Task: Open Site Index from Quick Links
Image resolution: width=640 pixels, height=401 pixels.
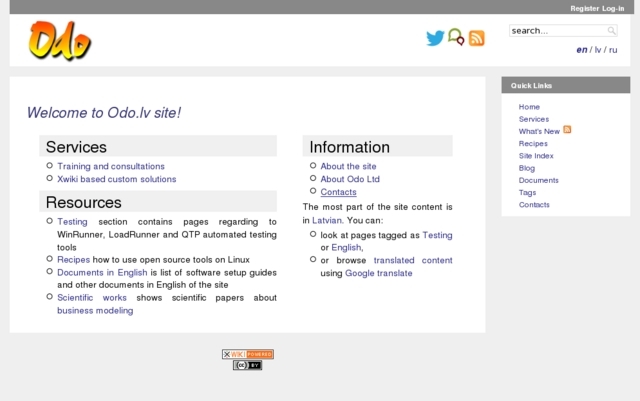Action: [x=536, y=156]
